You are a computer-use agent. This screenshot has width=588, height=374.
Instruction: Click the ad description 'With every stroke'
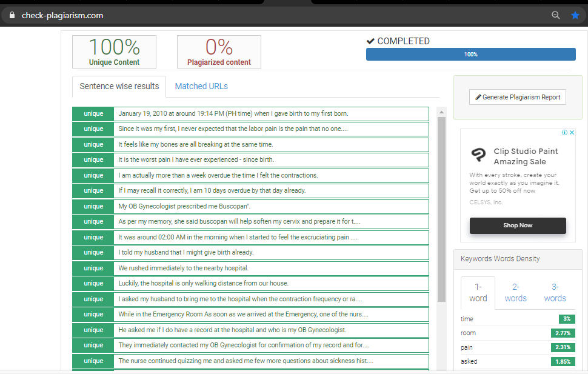point(514,182)
